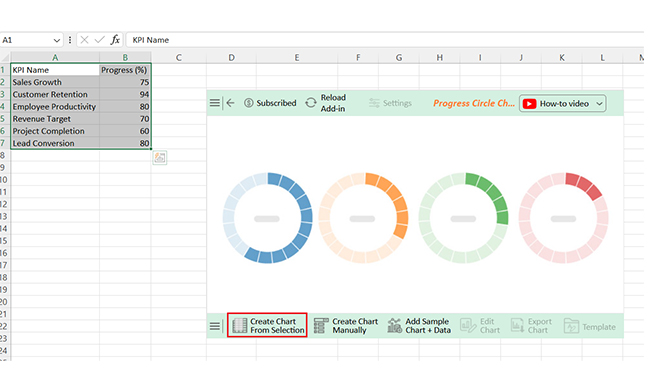Click Add Sample Chart + Data button
The image size is (650, 371).
(x=419, y=326)
